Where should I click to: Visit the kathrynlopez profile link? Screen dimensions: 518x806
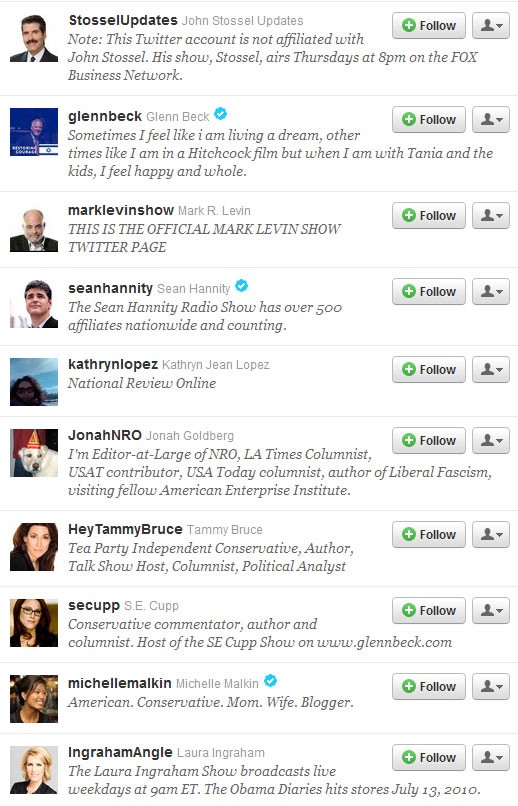pyautogui.click(x=113, y=364)
